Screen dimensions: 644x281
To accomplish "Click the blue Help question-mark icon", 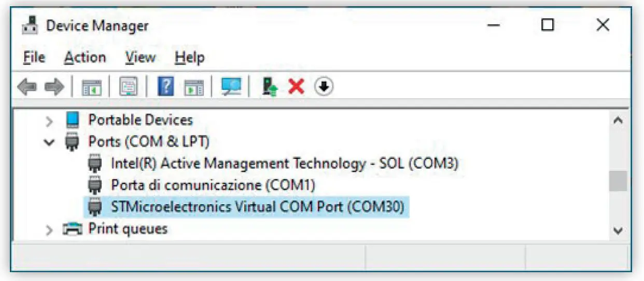I will (x=165, y=87).
